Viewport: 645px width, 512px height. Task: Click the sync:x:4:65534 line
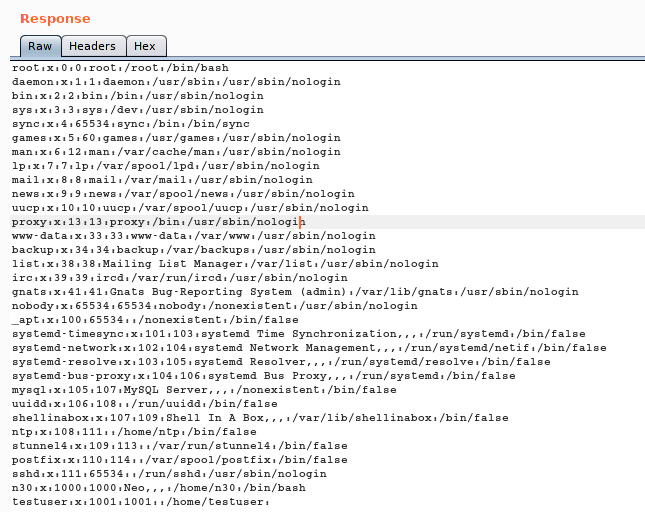coord(131,124)
